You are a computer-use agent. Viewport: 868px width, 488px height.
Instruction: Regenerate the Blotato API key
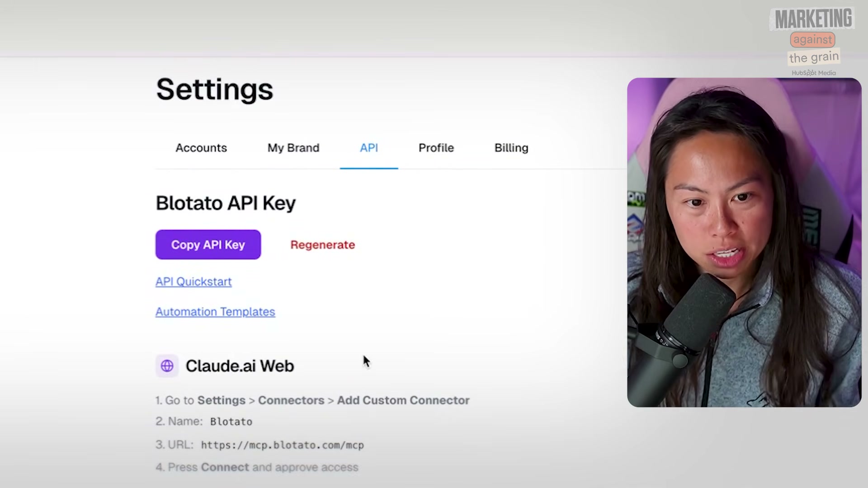tap(323, 244)
